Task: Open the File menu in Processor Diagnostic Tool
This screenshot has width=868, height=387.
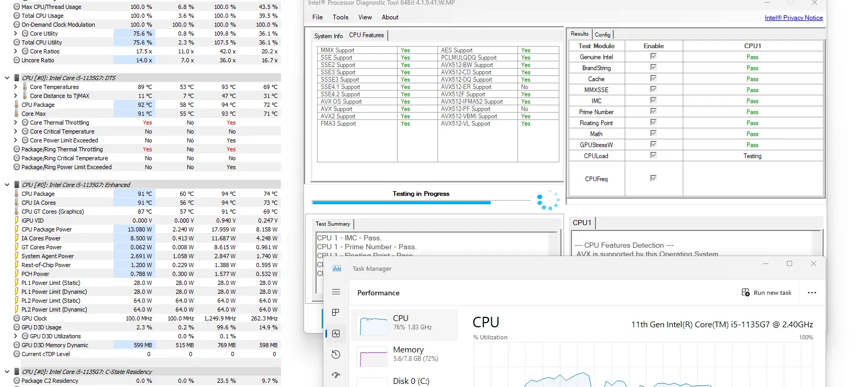Action: [318, 17]
